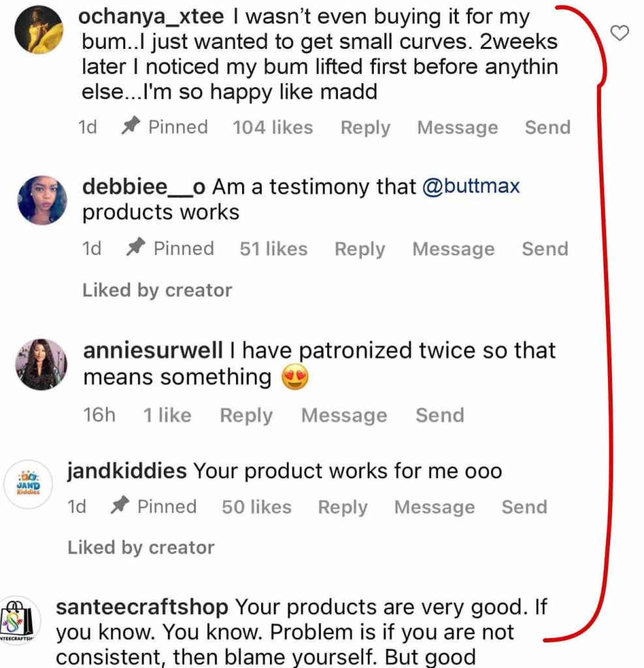Click Send on anniesurwell's comment
The width and height of the screenshot is (644, 668).
point(440,416)
